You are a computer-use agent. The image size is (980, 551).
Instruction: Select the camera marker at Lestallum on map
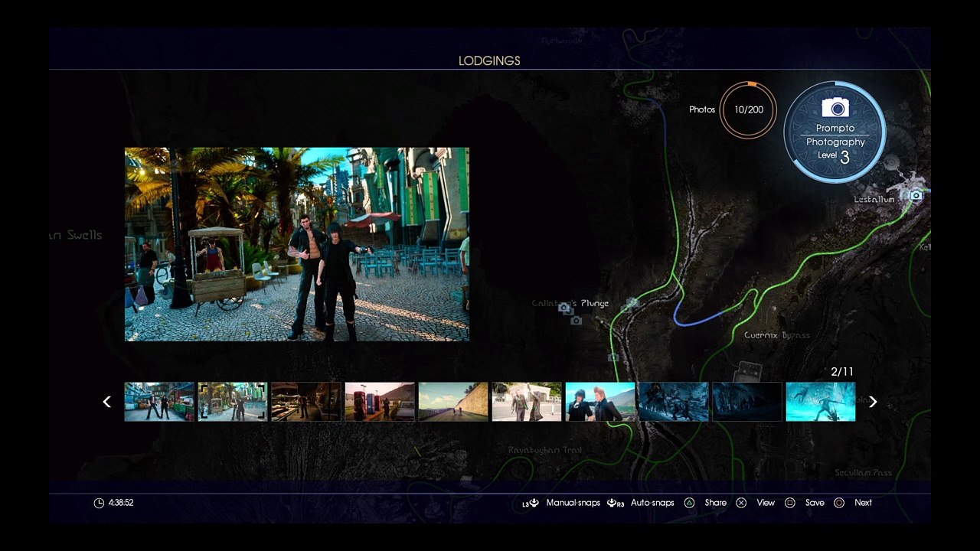(x=916, y=195)
